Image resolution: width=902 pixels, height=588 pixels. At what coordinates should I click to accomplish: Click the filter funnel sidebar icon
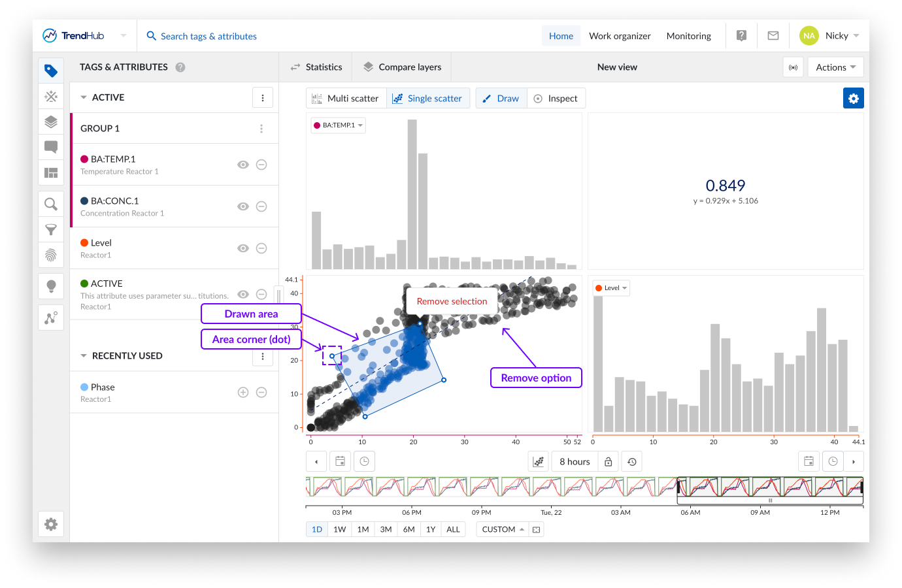(51, 229)
